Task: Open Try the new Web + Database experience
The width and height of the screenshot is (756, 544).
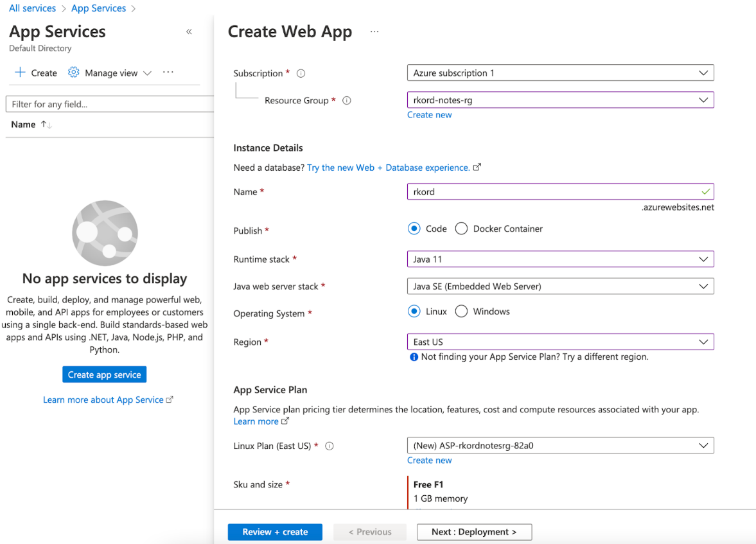Action: point(388,168)
